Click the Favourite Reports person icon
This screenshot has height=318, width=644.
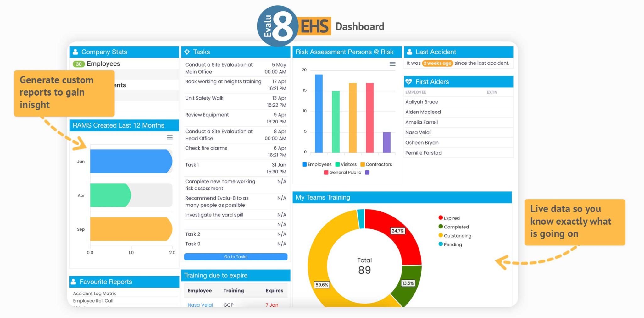pyautogui.click(x=74, y=282)
